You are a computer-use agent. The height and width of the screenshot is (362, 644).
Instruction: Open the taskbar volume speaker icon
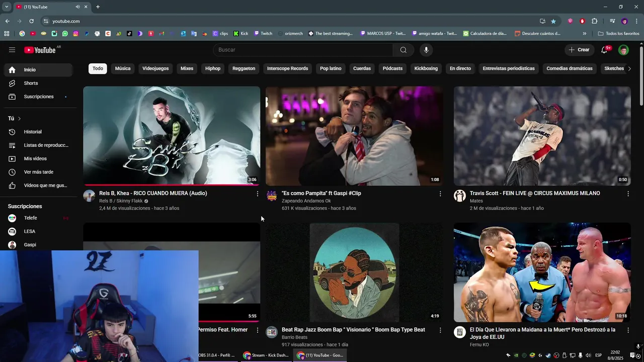(x=588, y=355)
